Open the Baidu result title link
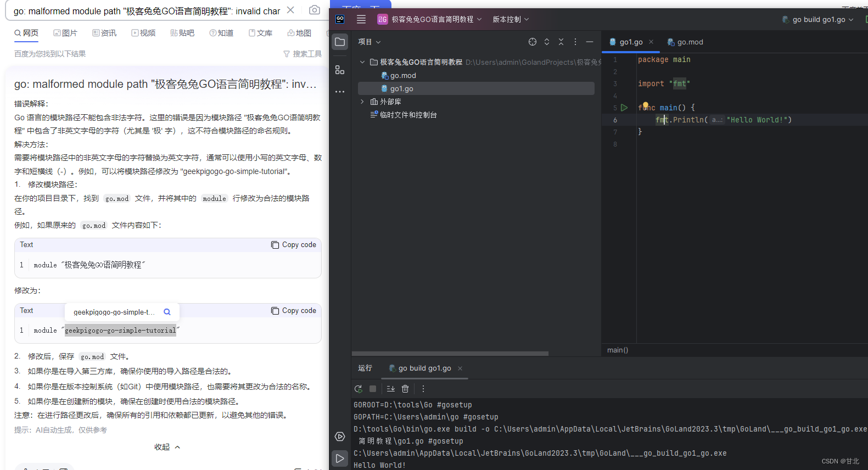This screenshot has width=868, height=470. tap(165, 84)
